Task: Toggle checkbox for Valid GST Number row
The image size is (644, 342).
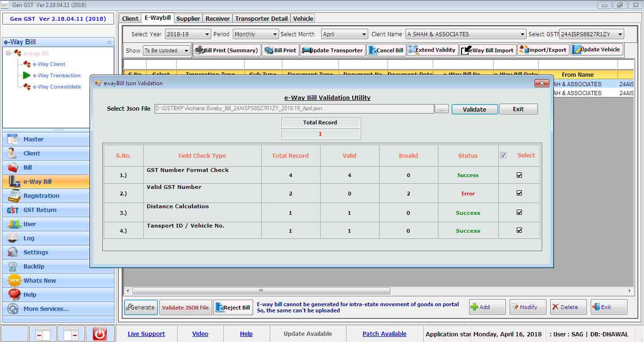Action: coord(519,193)
